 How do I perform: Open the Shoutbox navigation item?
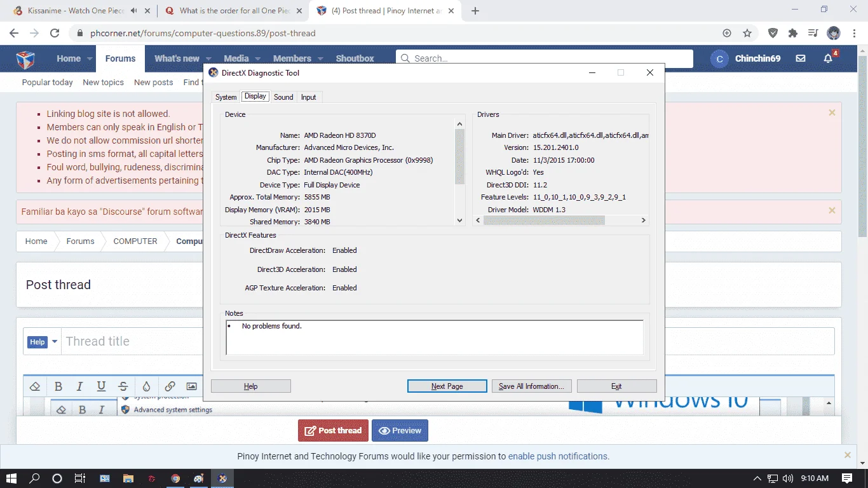click(355, 58)
